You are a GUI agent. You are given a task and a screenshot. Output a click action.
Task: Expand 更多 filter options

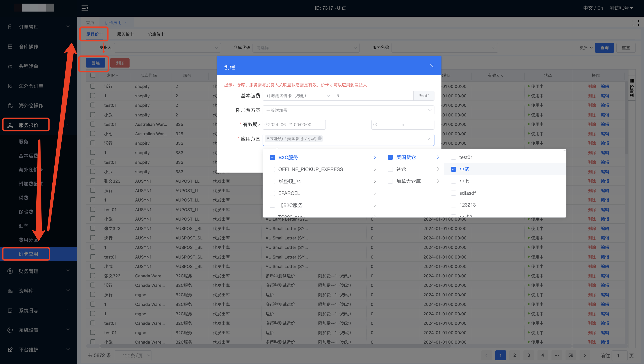point(586,48)
